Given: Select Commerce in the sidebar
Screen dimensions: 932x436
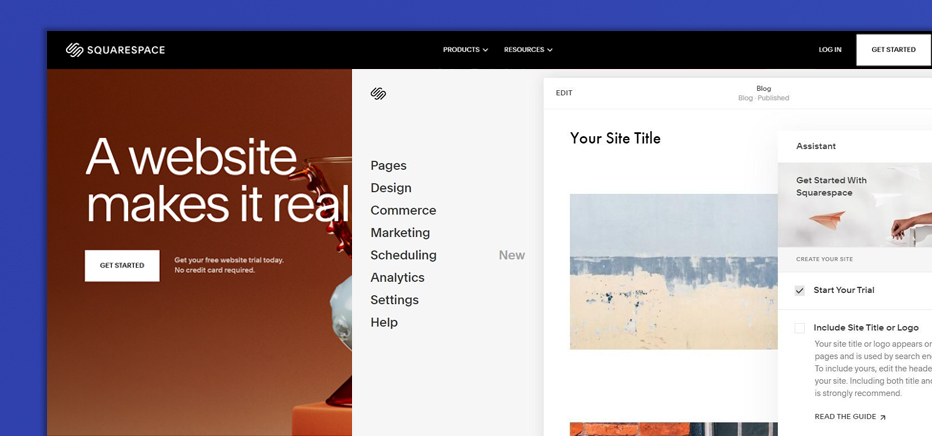Looking at the screenshot, I should click(403, 210).
